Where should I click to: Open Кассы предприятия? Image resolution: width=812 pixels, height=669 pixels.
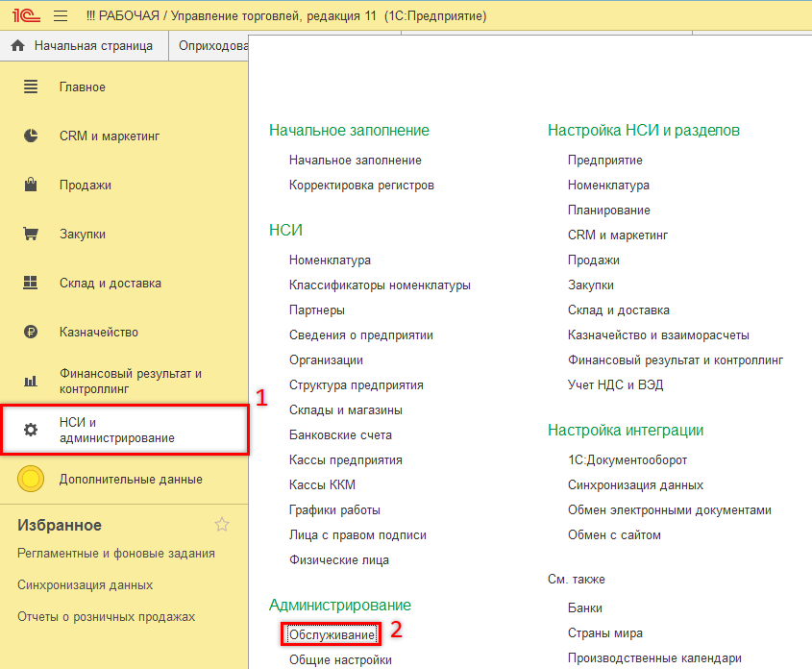pyautogui.click(x=345, y=460)
